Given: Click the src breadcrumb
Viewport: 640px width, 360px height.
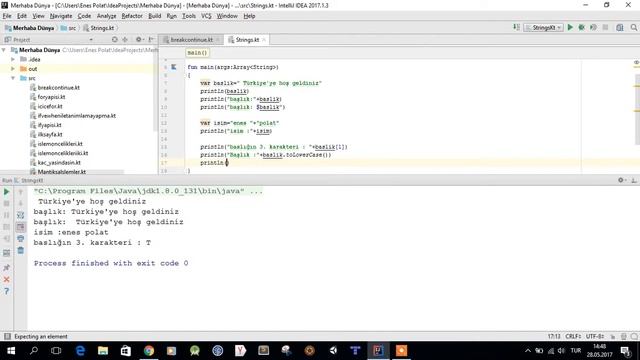Looking at the screenshot, I should [x=69, y=28].
